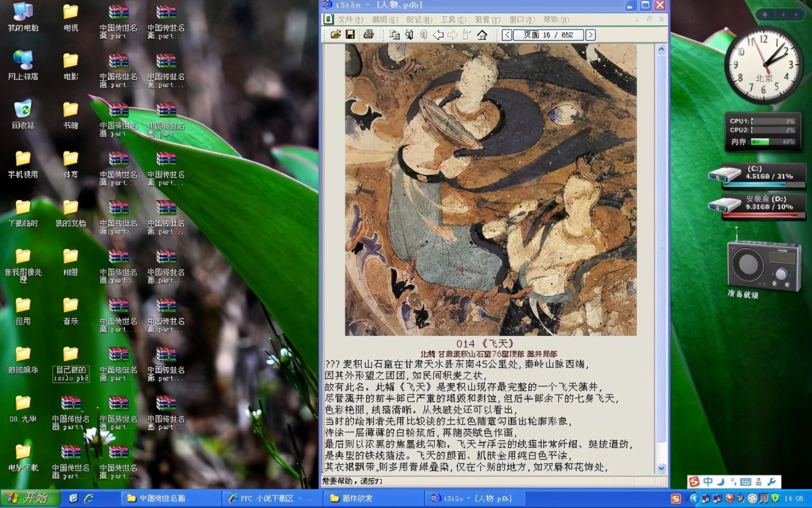Select the 电影下载 folder on desktop
Screen dimensions: 812x508
coord(23,457)
